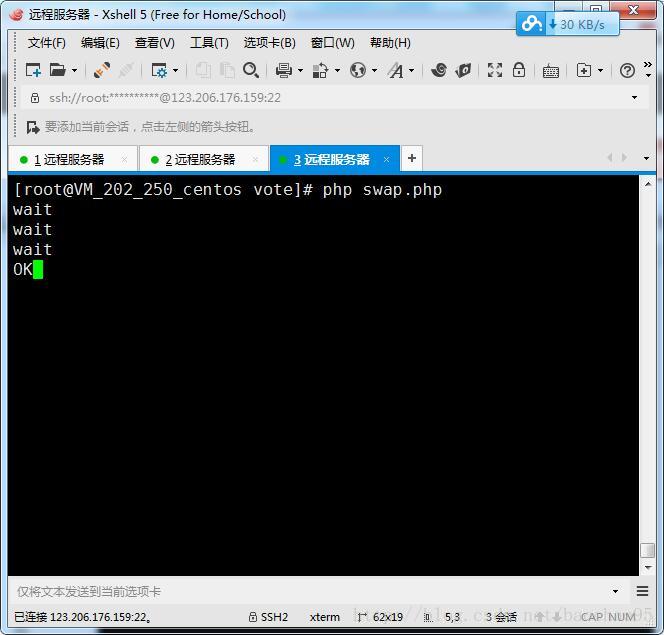
Task: Close tab 1 远程服务器
Action: (x=124, y=160)
